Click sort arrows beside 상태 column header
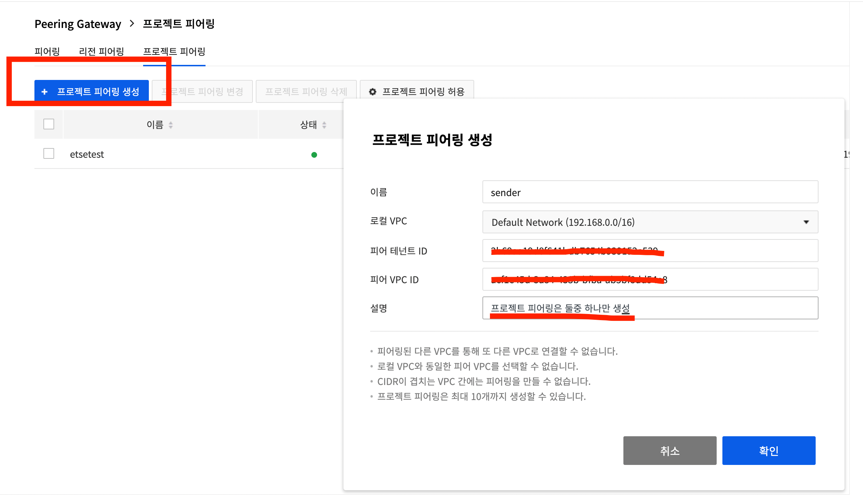Viewport: 863px width, 504px height. click(324, 125)
